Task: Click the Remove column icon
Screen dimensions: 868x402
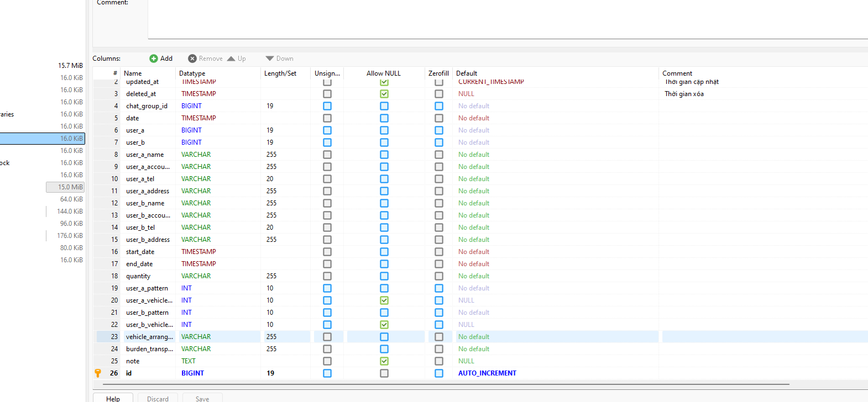Action: coord(192,59)
